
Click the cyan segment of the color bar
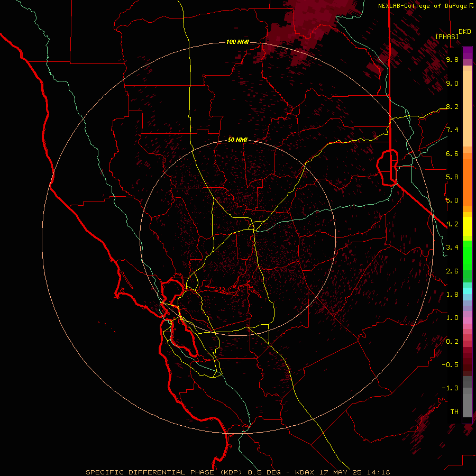[x=467, y=291]
